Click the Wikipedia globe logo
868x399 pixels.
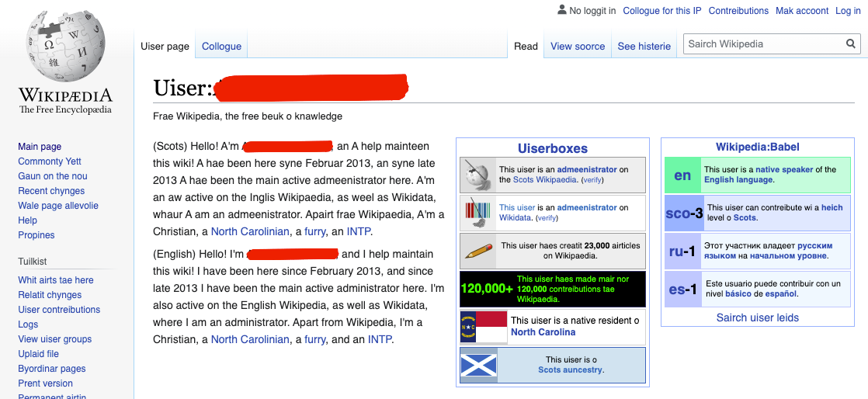(x=65, y=45)
